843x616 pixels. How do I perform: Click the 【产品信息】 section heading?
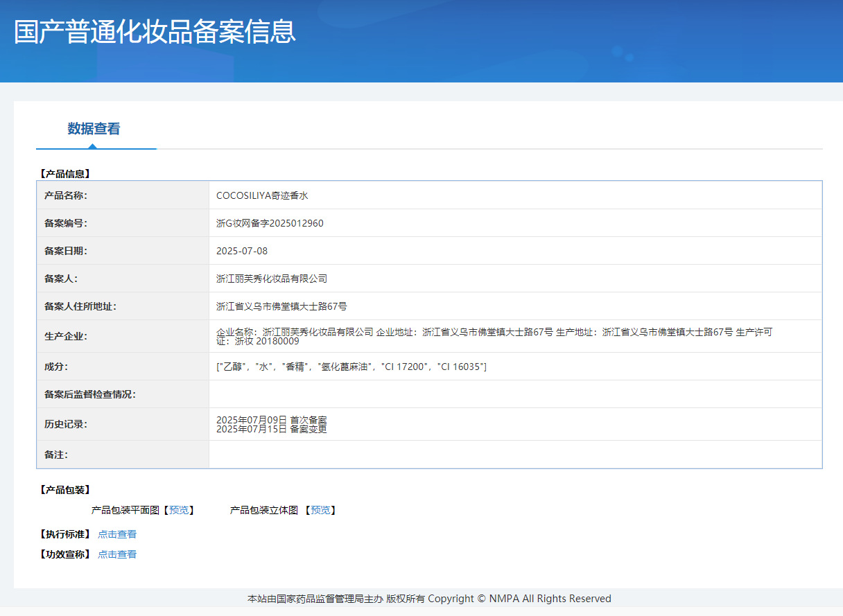pos(64,174)
